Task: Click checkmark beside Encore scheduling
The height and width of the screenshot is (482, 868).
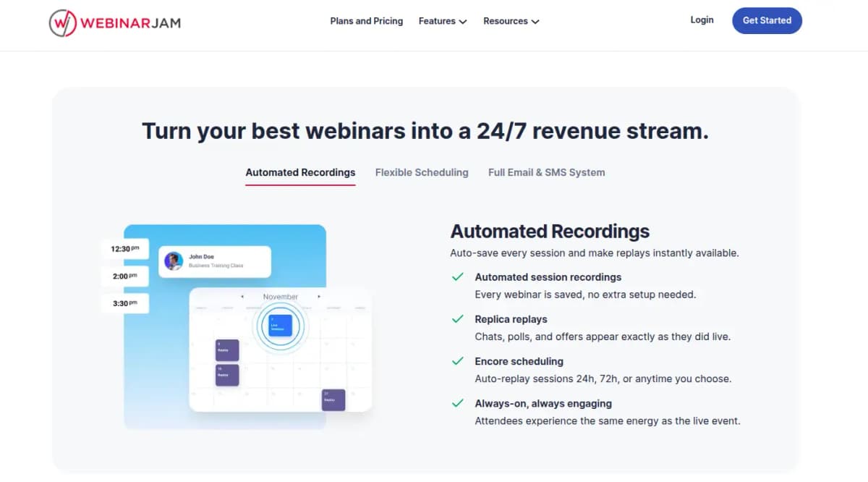Action: click(458, 360)
